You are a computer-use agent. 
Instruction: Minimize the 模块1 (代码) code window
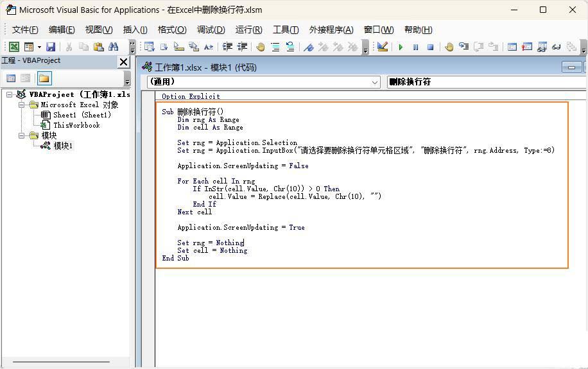(571, 67)
